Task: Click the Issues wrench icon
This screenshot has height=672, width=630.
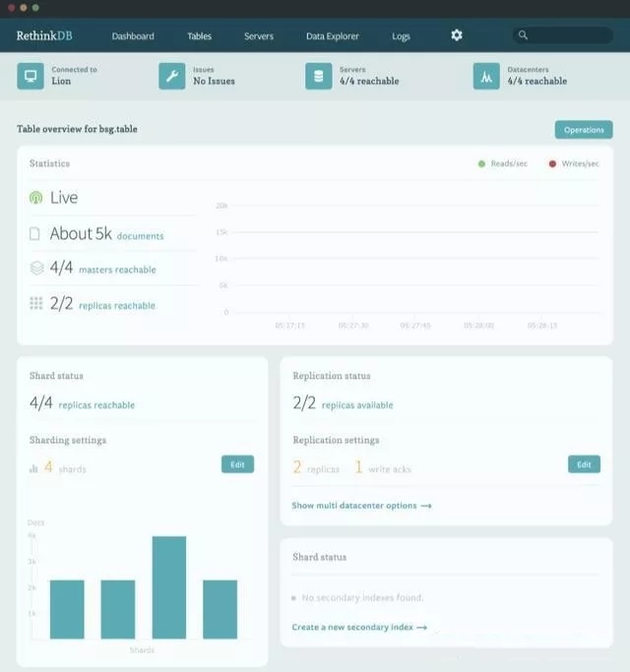Action: (x=172, y=76)
